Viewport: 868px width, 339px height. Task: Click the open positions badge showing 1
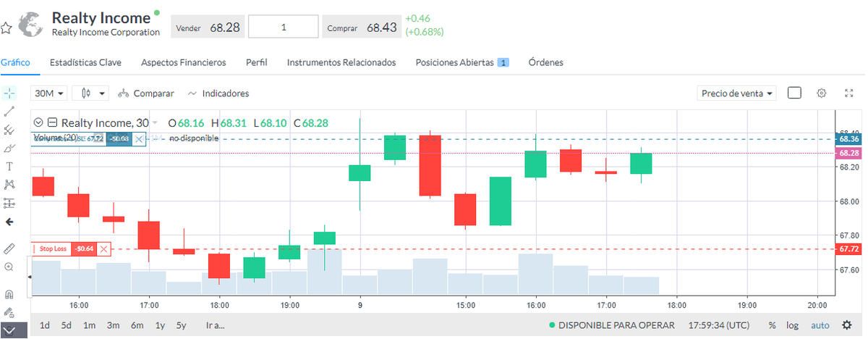click(x=503, y=63)
